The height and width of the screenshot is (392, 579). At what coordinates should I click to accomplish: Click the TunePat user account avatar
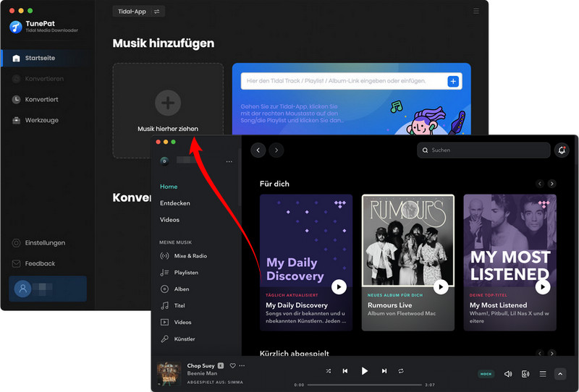click(x=22, y=289)
